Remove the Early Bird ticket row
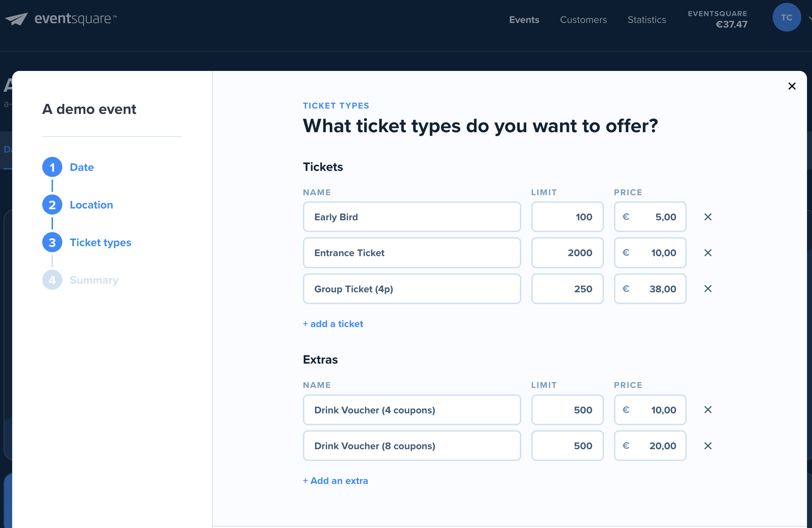 pos(708,217)
